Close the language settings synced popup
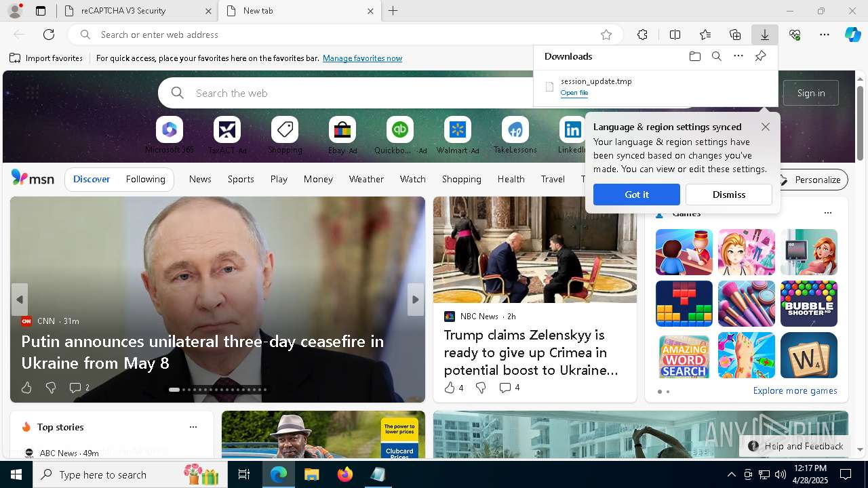This screenshot has height=488, width=868. tap(766, 127)
